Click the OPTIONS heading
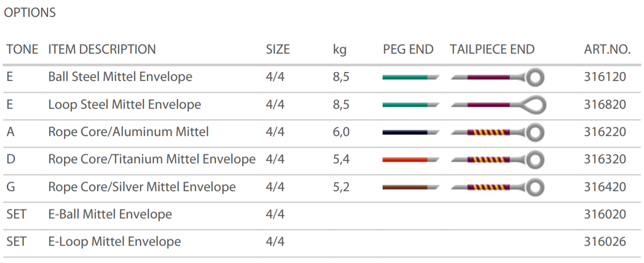Screen dimensions: 644x263 click(x=30, y=13)
